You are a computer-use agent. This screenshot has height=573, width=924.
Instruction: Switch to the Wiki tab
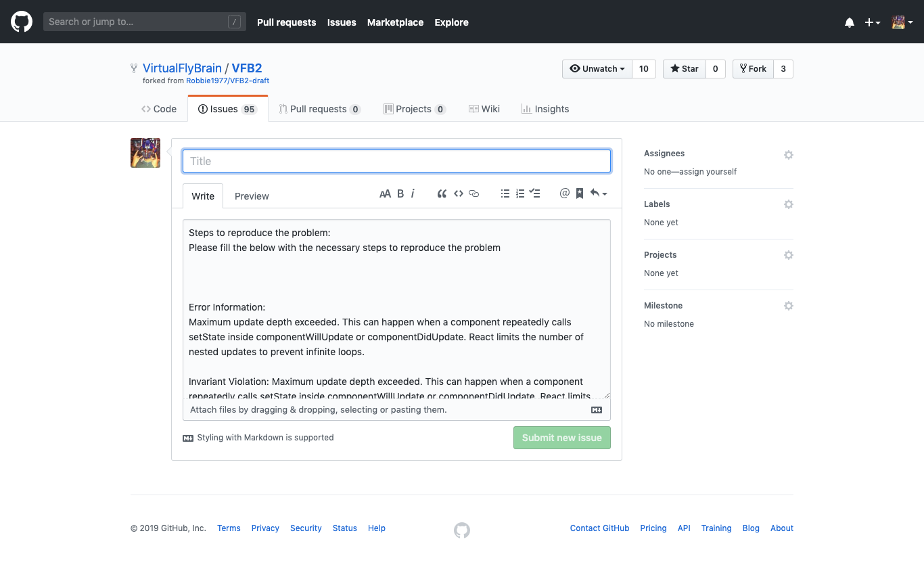[484, 109]
